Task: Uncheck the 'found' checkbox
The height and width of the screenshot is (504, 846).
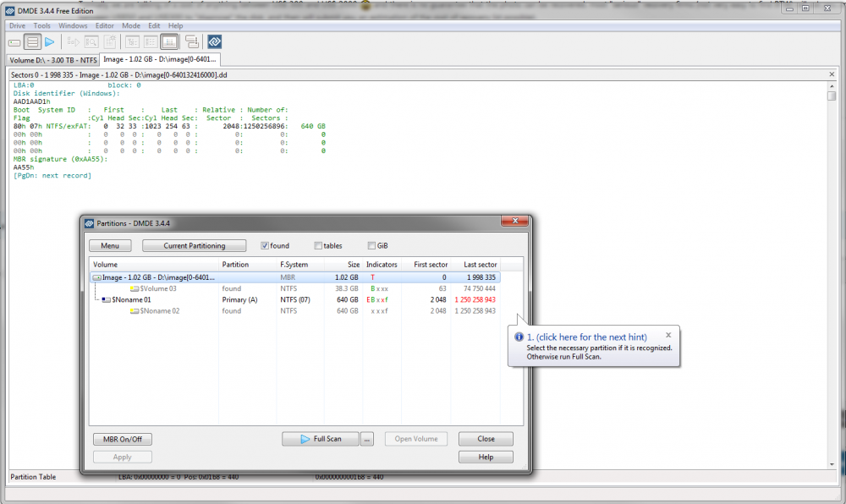Action: (265, 246)
